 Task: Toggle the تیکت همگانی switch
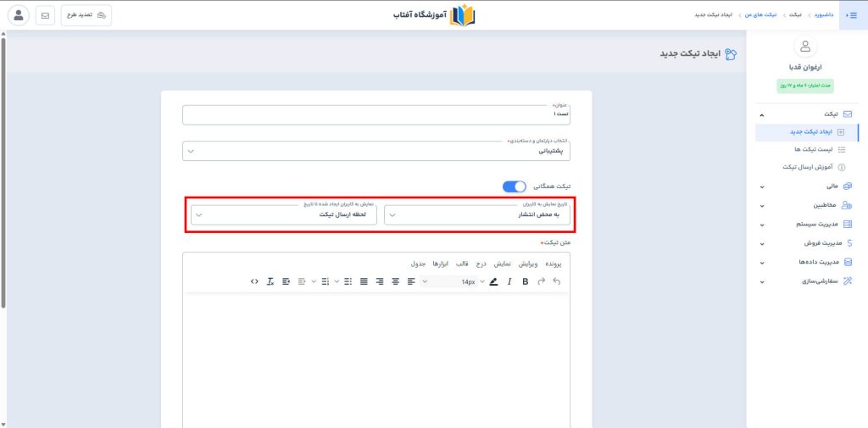tap(515, 186)
